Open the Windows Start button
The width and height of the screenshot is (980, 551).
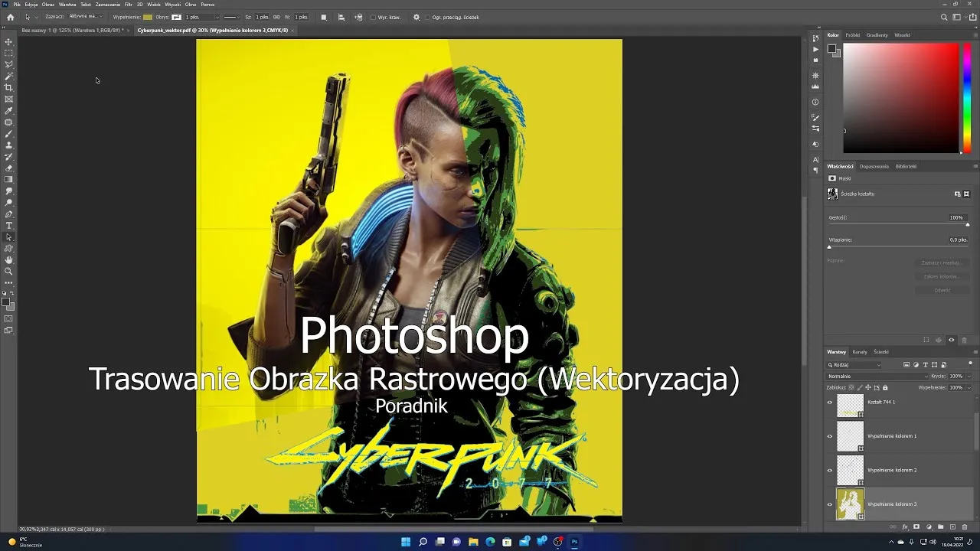click(x=406, y=542)
